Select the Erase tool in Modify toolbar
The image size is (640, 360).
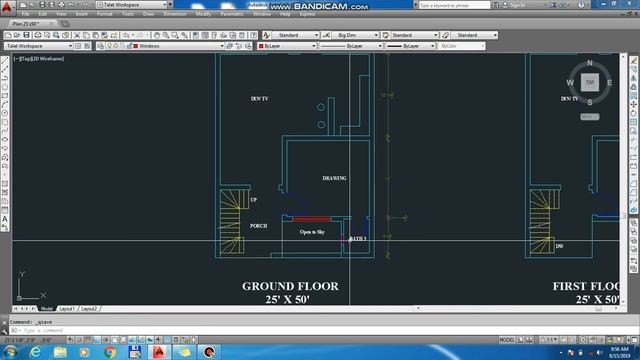633,60
